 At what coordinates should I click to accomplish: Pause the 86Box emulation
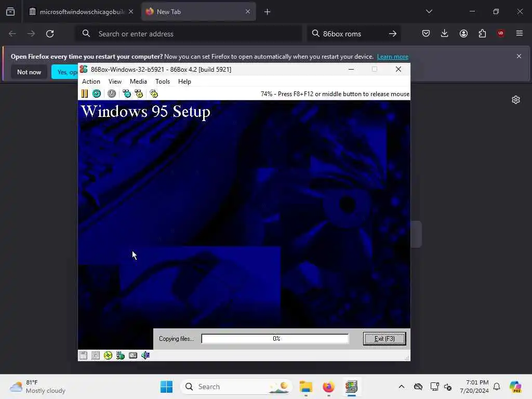[85, 94]
